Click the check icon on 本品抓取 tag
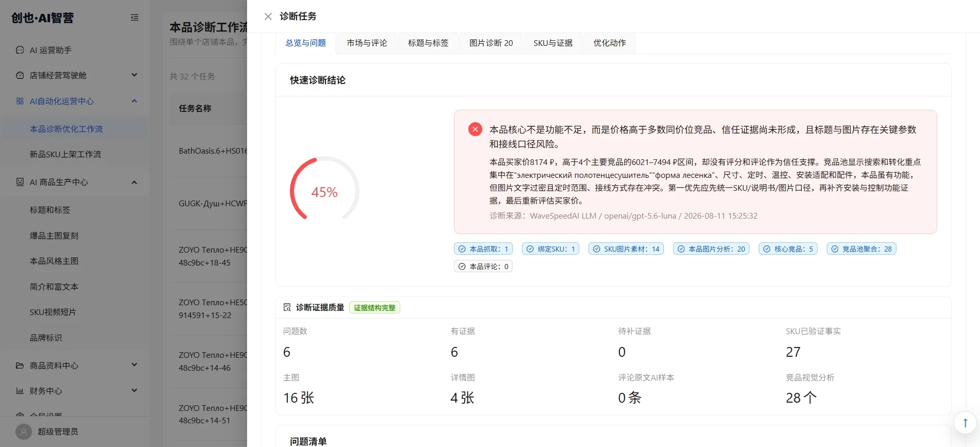The height and width of the screenshot is (447, 980). coord(462,249)
